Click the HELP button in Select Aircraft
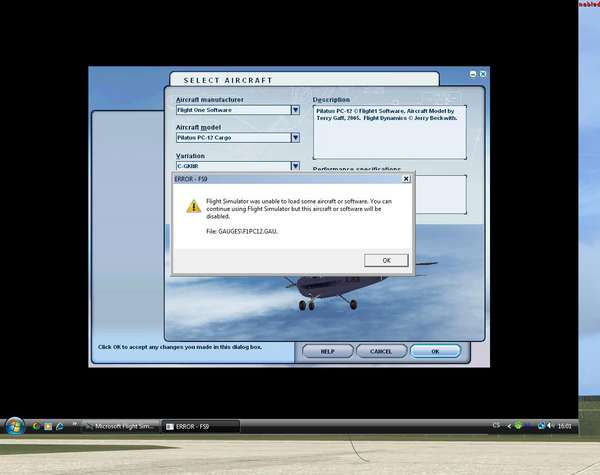The height and width of the screenshot is (475, 600). (328, 351)
